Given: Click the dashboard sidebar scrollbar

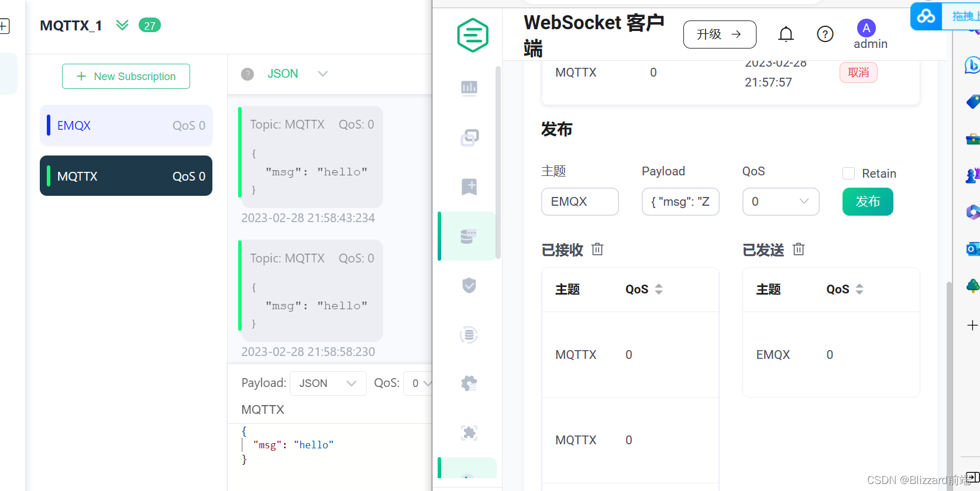Looking at the screenshot, I should [498, 162].
